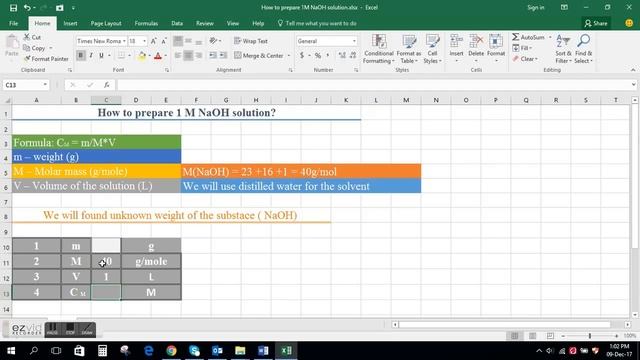The height and width of the screenshot is (360, 640).
Task: Open Windows Start menu
Action: click(11, 351)
